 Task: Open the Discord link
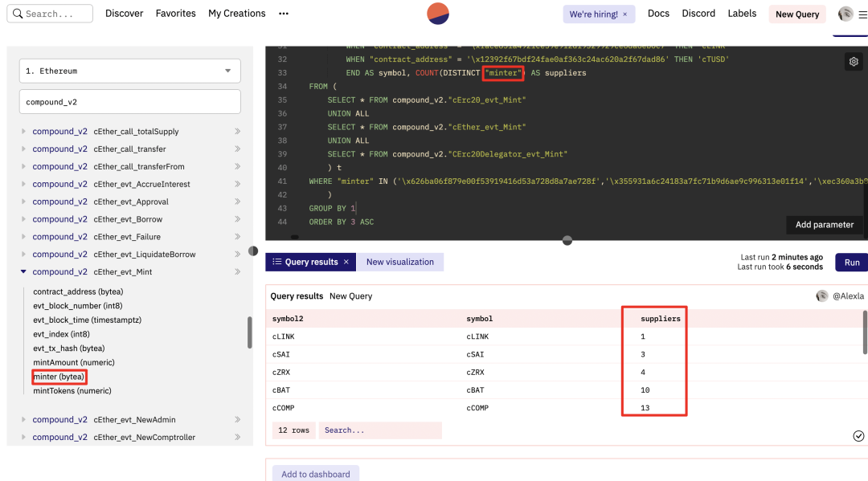click(698, 14)
